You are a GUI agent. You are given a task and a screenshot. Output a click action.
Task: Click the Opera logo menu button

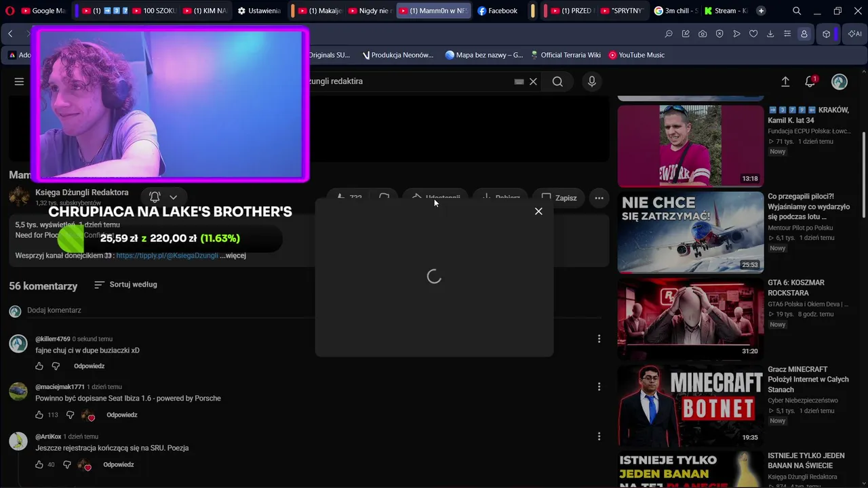click(x=9, y=11)
